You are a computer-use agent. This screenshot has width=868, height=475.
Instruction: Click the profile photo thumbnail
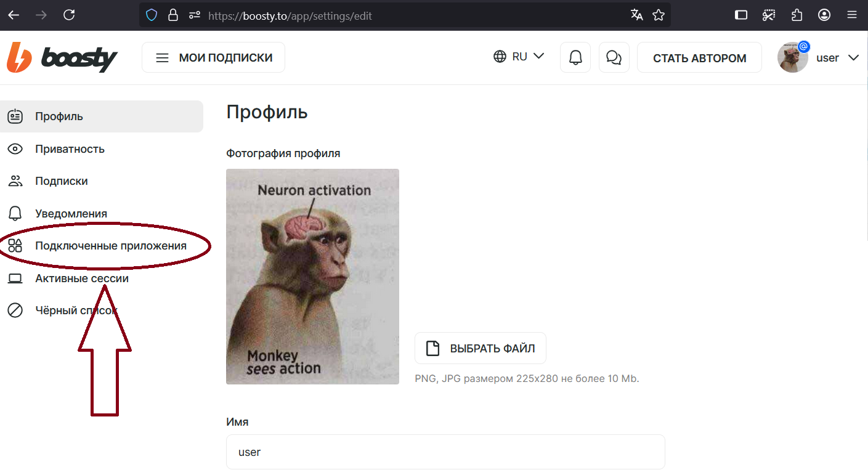[312, 277]
